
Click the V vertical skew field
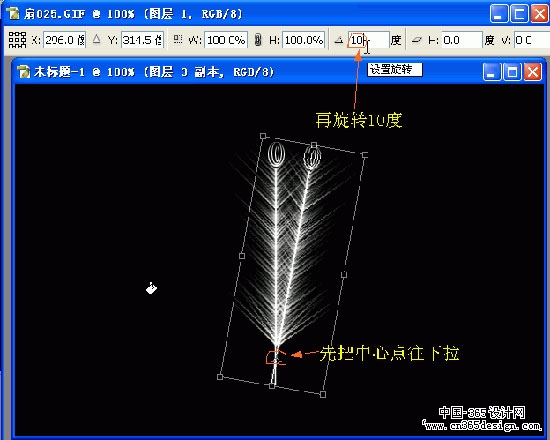pyautogui.click(x=530, y=40)
